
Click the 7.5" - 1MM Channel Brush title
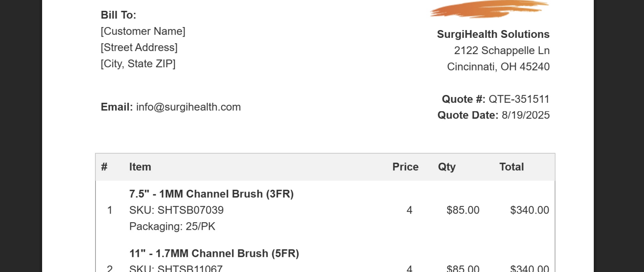(211, 194)
